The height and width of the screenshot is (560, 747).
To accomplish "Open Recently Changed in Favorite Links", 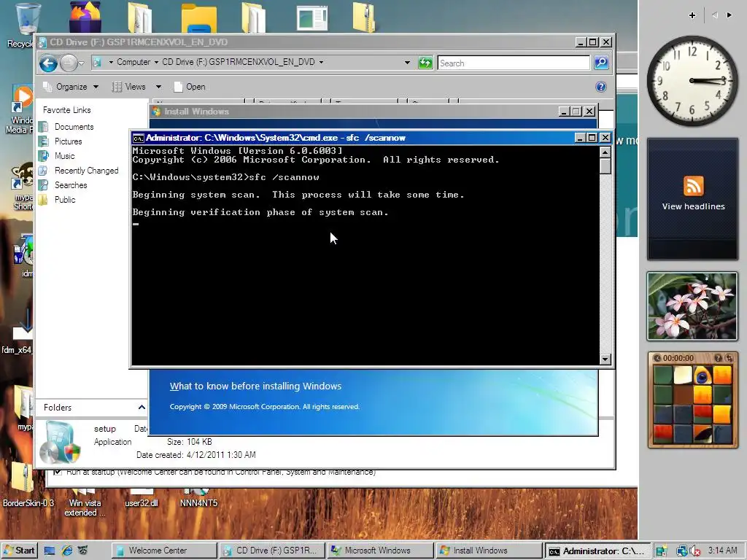I will (86, 171).
